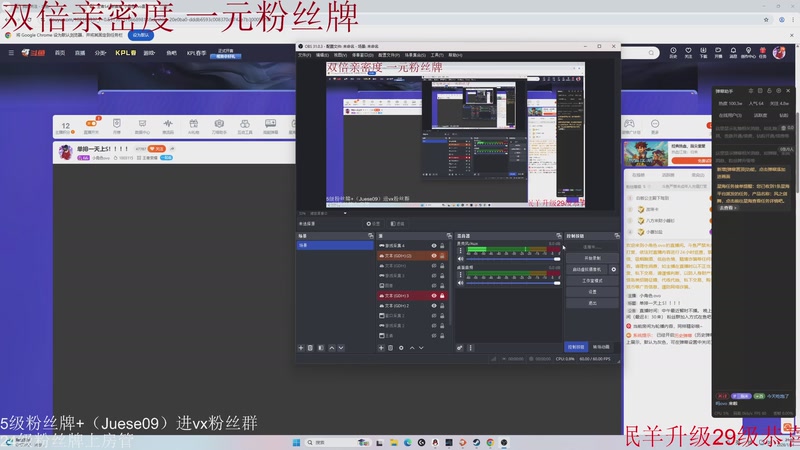Screen dimensions: 800x450
Task: Remove selected scene with trash icon
Action: (x=310, y=348)
